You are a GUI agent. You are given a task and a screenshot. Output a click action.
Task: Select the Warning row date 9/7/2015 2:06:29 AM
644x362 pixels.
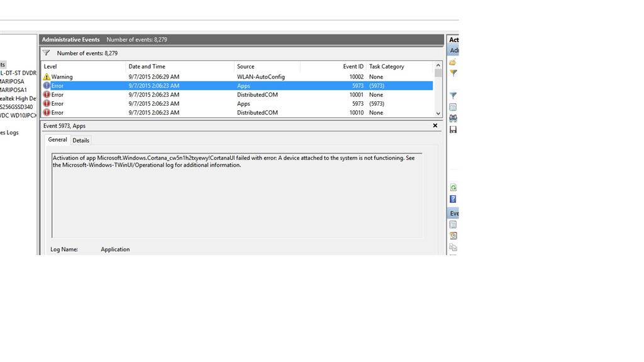coord(153,77)
